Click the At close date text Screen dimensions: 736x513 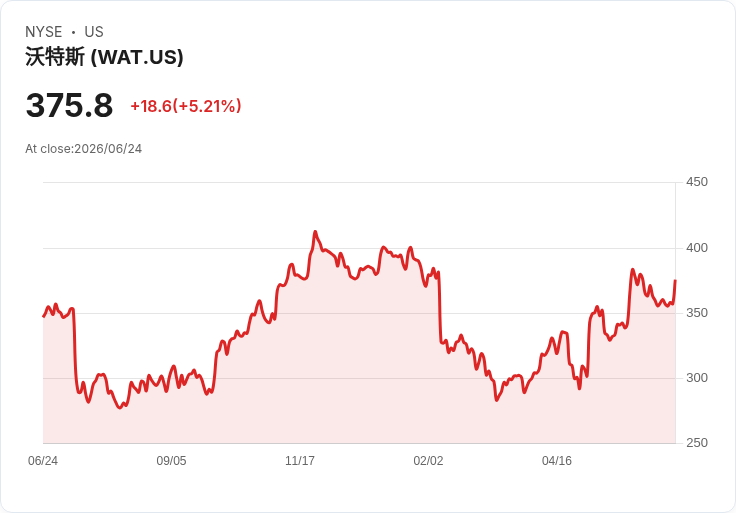point(84,149)
